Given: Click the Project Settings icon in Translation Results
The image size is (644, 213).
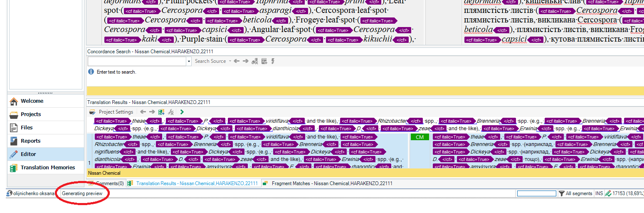Looking at the screenshot, I should pos(93,112).
